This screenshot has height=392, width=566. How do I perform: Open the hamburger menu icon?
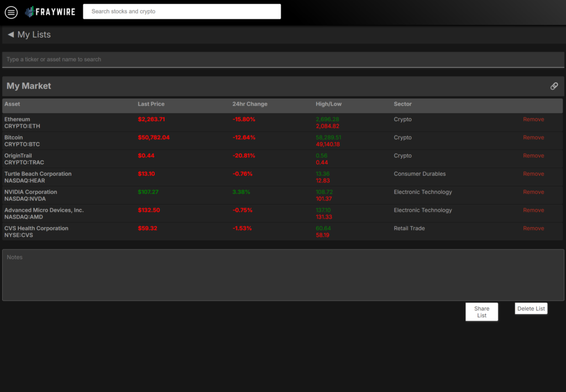11,12
